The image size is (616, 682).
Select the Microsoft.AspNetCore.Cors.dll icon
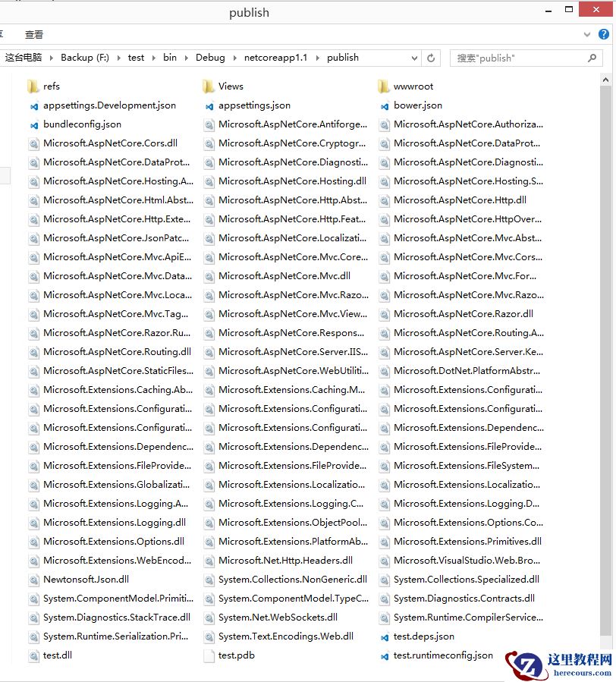tap(34, 143)
